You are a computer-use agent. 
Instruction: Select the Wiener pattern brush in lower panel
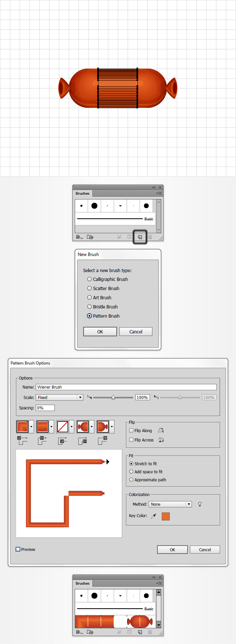coord(114,622)
